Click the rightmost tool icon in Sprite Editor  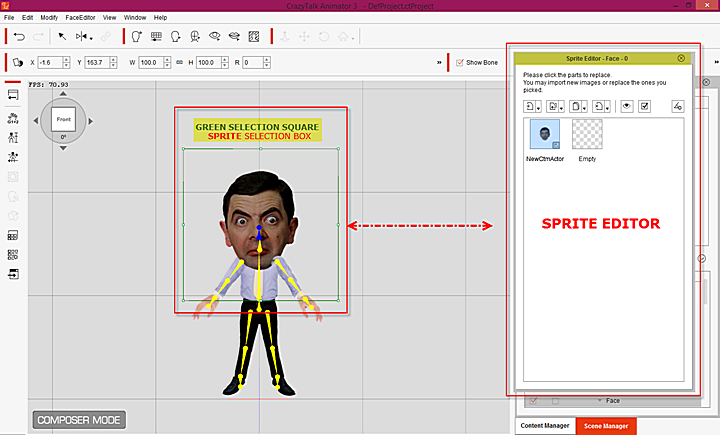coord(677,105)
